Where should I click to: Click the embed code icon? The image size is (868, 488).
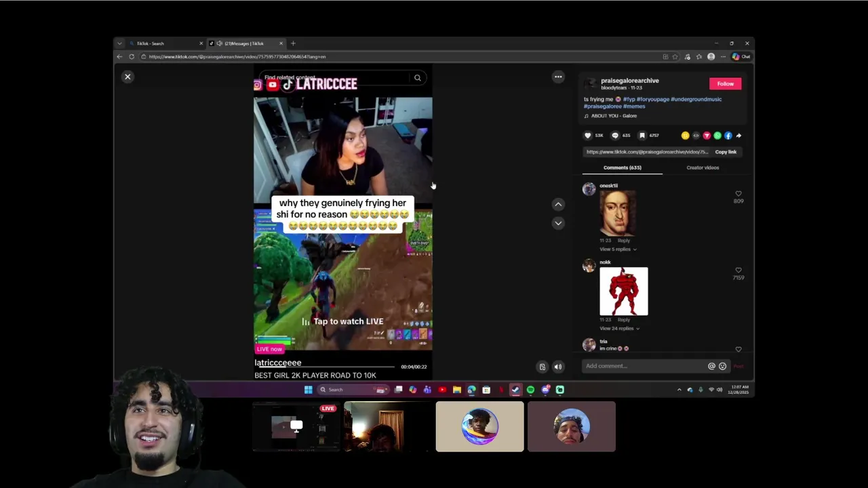(x=696, y=136)
